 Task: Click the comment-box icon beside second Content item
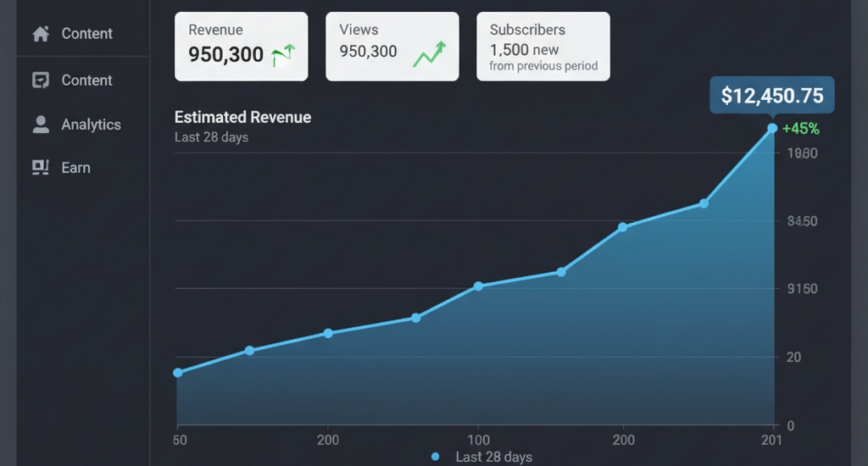(40, 80)
